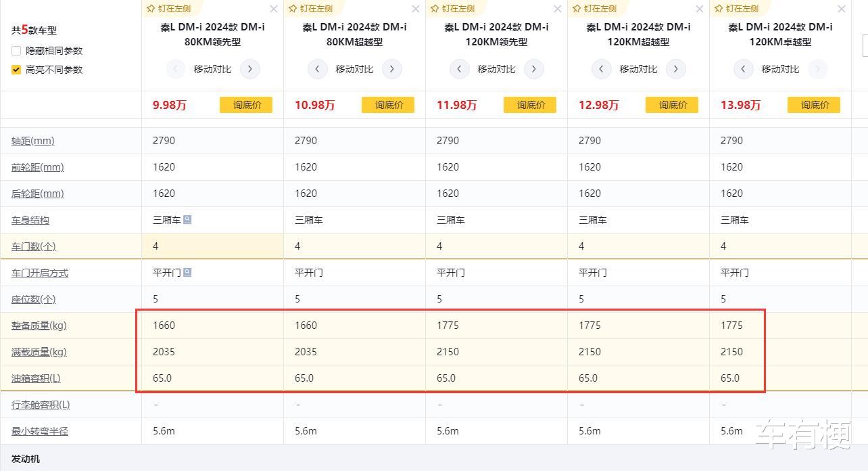Viewport: 868px width, 471px height.
Task: Open 座位数(个) parameter explanation
Action: (x=34, y=299)
